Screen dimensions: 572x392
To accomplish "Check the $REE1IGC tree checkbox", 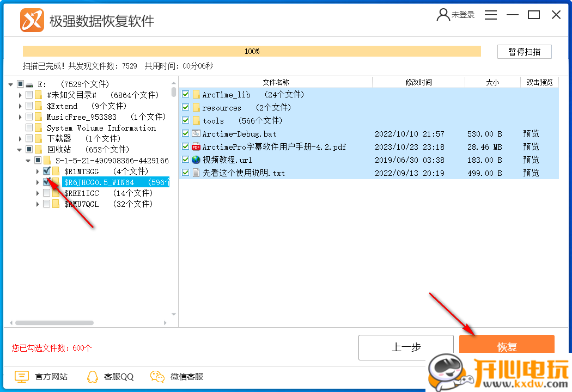I will coord(47,193).
